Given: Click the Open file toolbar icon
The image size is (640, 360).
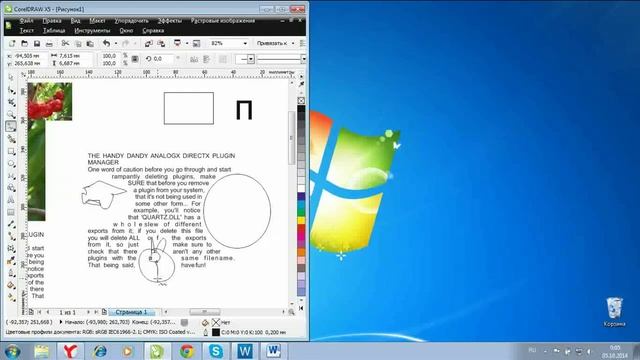Looking at the screenshot, I should point(24,43).
